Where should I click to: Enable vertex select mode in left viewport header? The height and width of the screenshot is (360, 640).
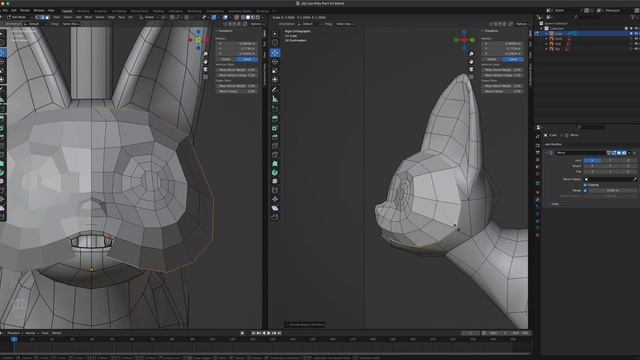[38, 18]
